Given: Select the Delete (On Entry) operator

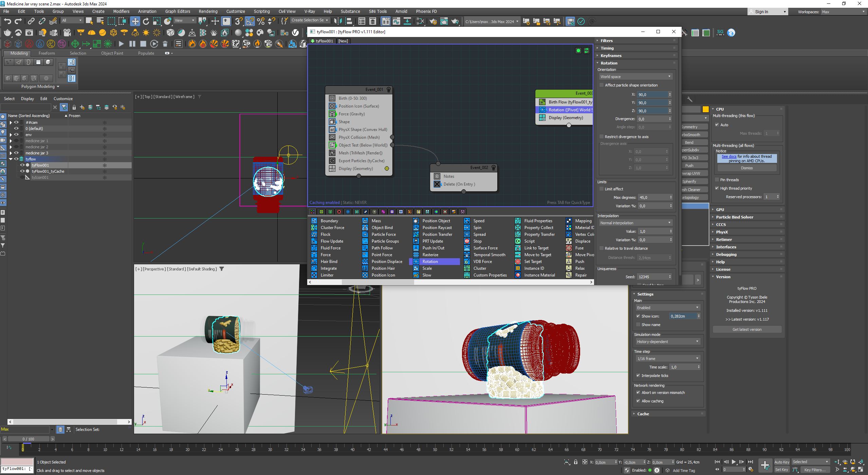Looking at the screenshot, I should [459, 184].
